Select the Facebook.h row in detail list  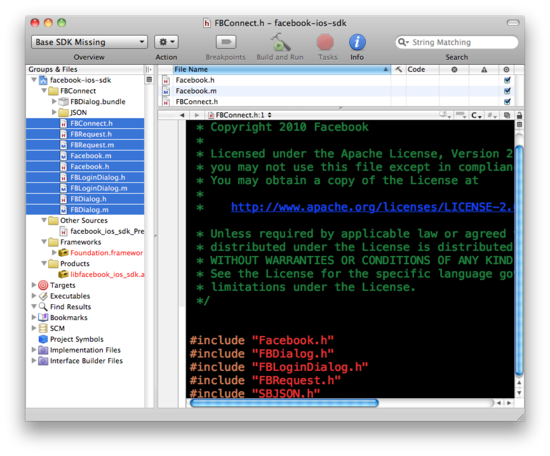coord(337,80)
